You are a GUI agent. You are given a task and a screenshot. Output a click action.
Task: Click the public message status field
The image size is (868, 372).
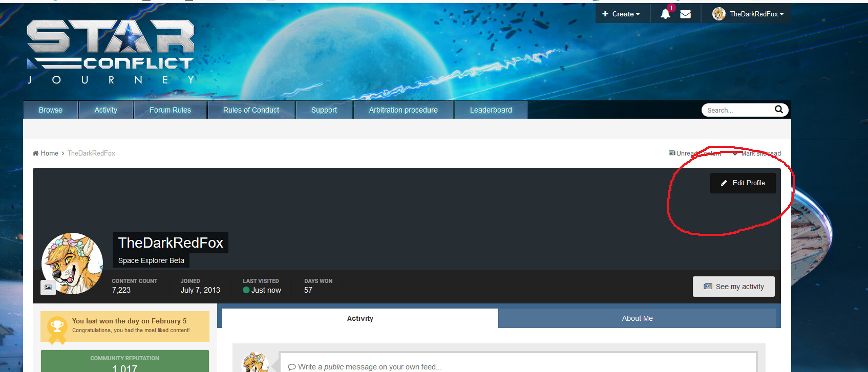pyautogui.click(x=517, y=366)
